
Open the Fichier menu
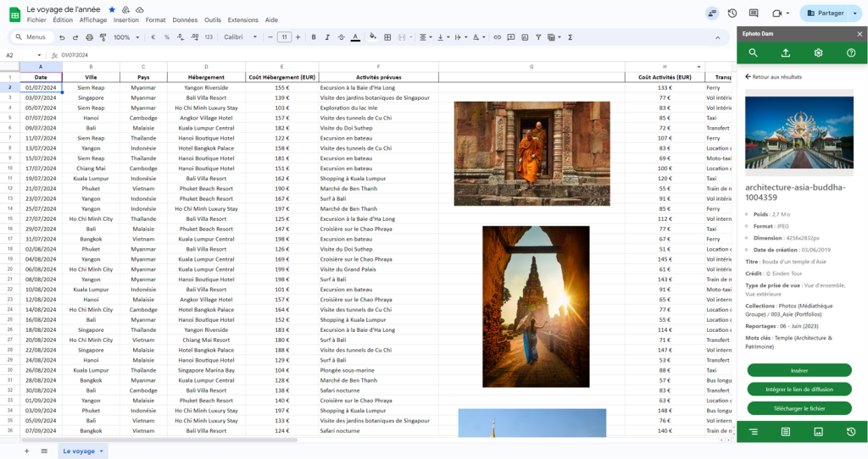pos(36,20)
